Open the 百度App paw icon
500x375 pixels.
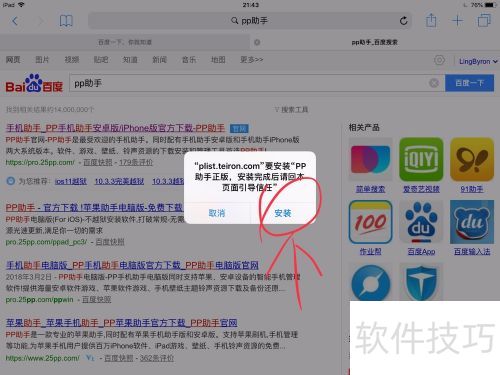pos(421,222)
